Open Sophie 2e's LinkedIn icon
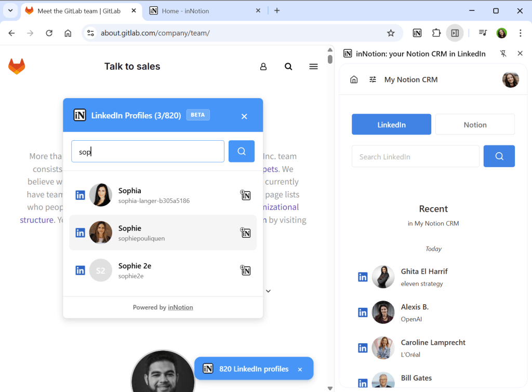Image resolution: width=532 pixels, height=392 pixels. click(80, 271)
